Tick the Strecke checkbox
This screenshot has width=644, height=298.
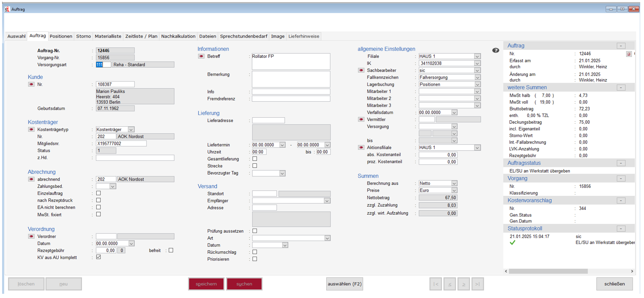[x=254, y=166]
